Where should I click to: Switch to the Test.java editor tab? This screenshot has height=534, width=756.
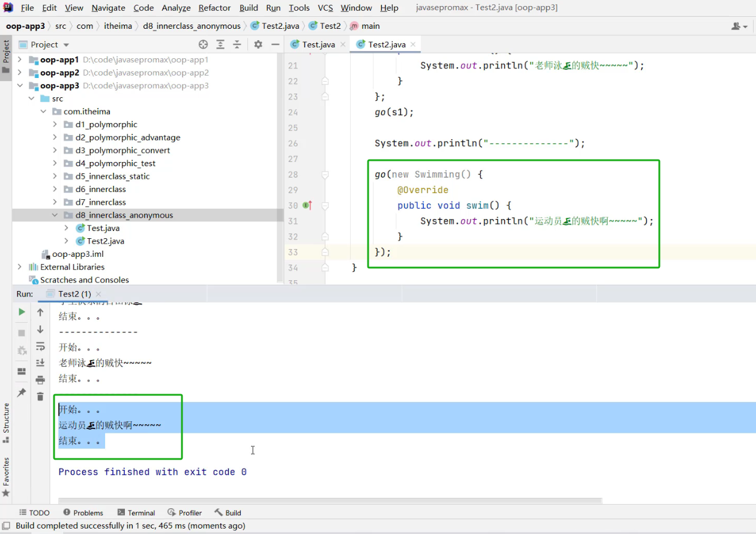click(x=318, y=44)
